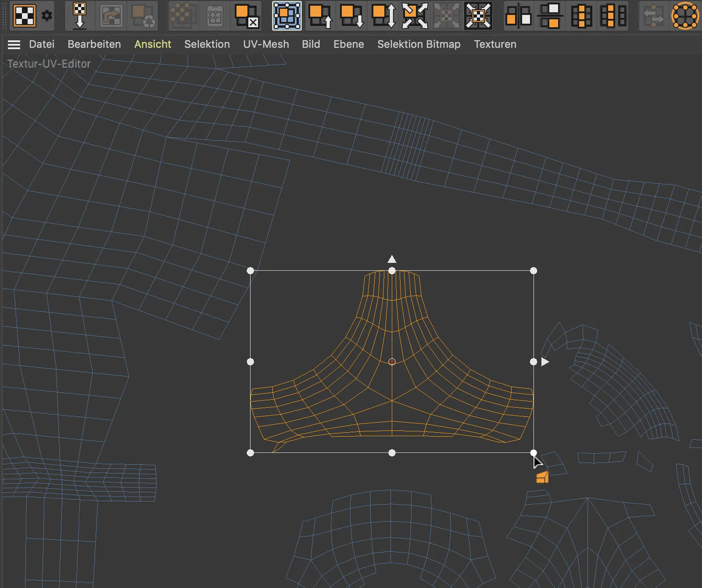The image size is (702, 588).
Task: Select the active UV transform tool icon
Action: coord(287,16)
